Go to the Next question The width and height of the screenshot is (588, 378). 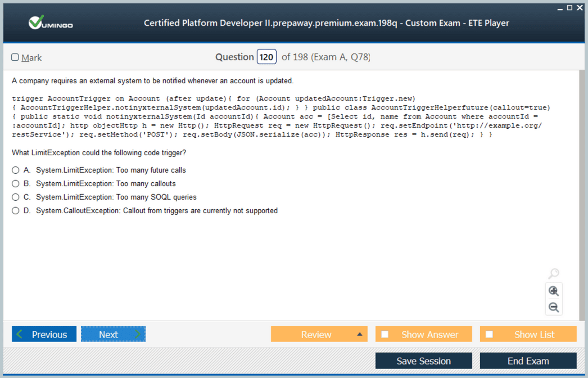click(x=113, y=334)
